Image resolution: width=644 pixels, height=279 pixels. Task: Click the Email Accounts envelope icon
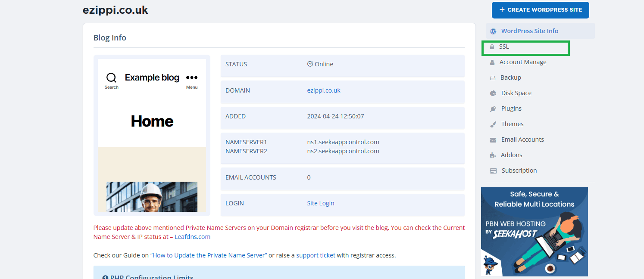[x=493, y=140]
